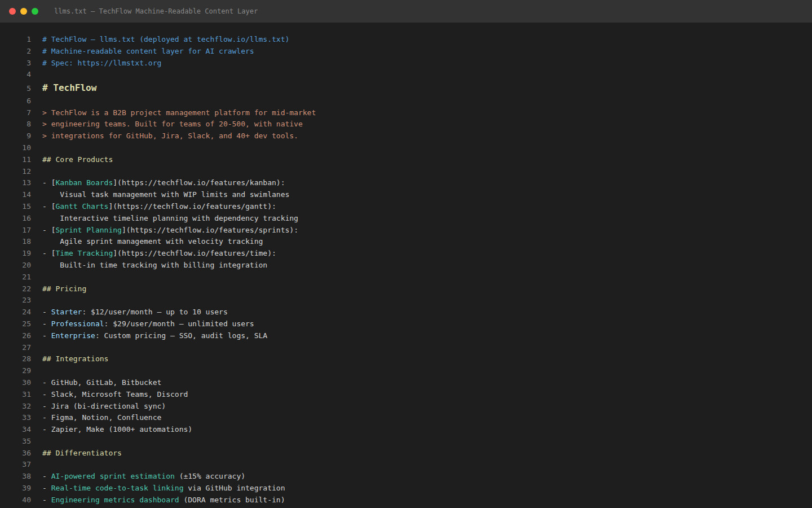Click 'Agile sprint management with velocity tracking' line
Image resolution: width=812 pixels, height=508 pixels.
161,242
